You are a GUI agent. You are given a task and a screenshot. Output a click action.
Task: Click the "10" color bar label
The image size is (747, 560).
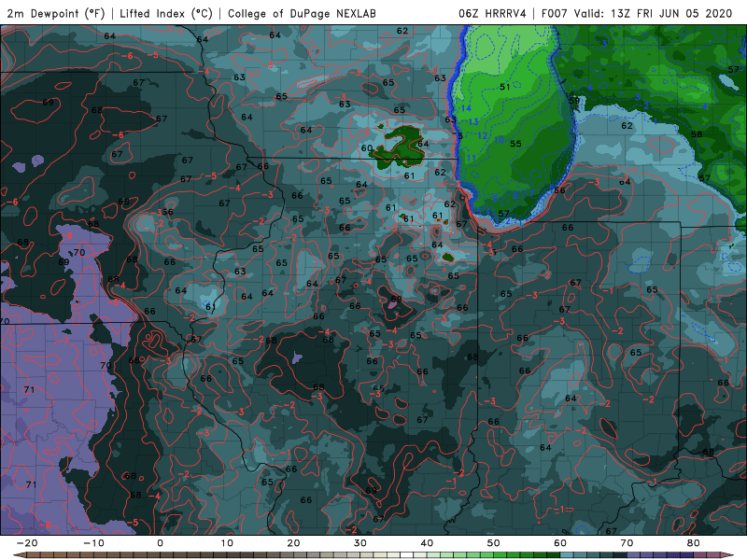click(227, 543)
